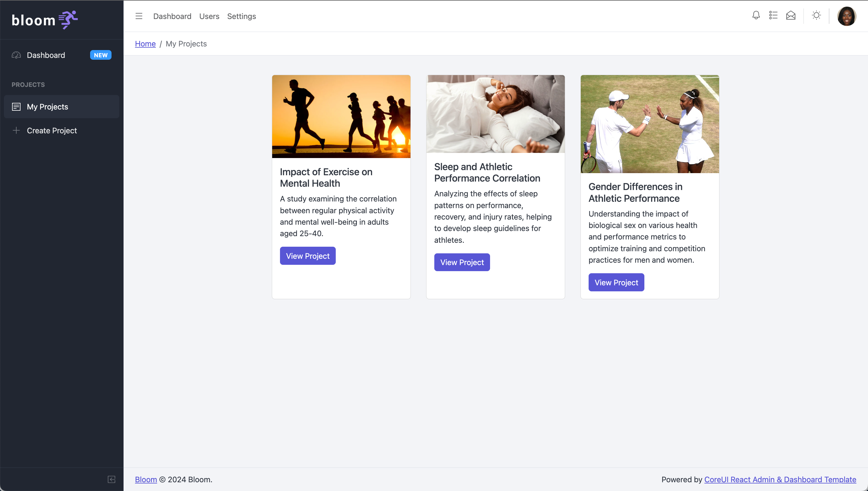The width and height of the screenshot is (868, 491).
Task: Open Users in the top navigation
Action: 209,16
